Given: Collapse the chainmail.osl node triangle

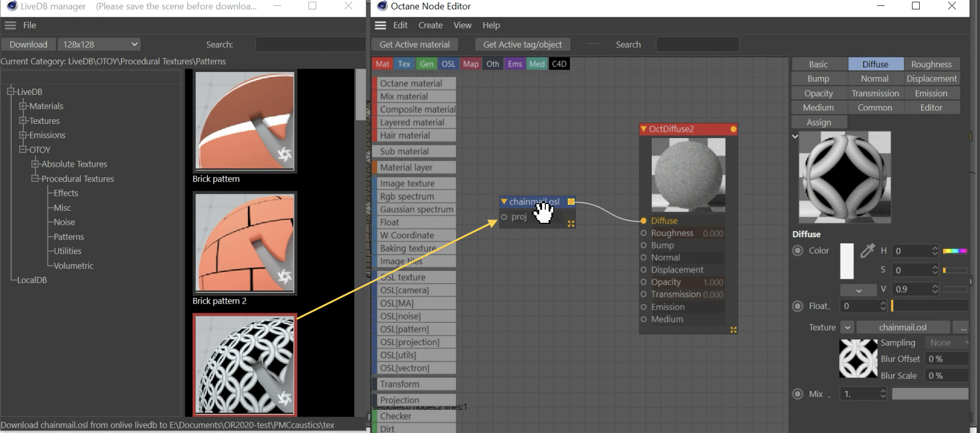Looking at the screenshot, I should 504,202.
